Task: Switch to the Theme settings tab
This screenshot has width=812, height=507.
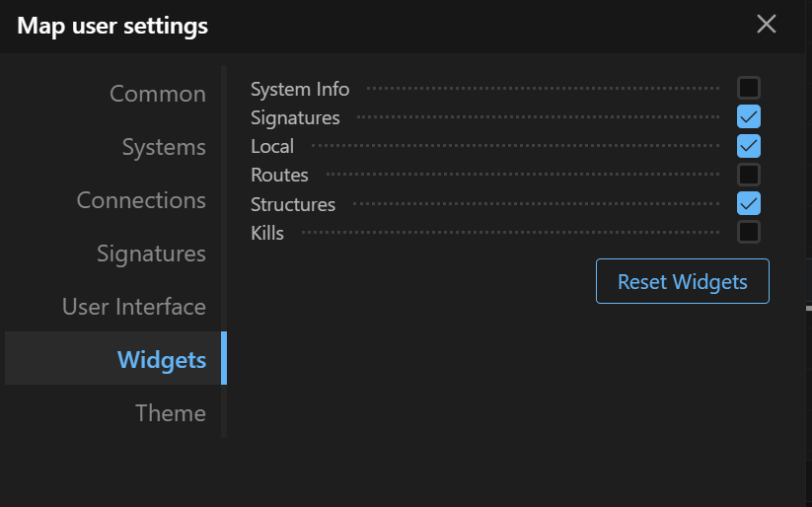Action: click(171, 413)
